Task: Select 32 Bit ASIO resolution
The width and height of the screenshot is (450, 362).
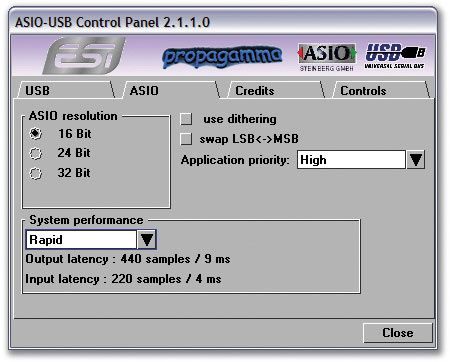Action: click(36, 173)
